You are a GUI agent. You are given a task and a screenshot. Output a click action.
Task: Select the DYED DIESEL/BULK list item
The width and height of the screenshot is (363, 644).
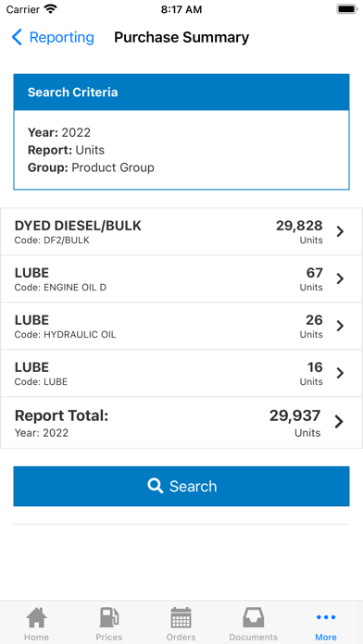tap(181, 231)
